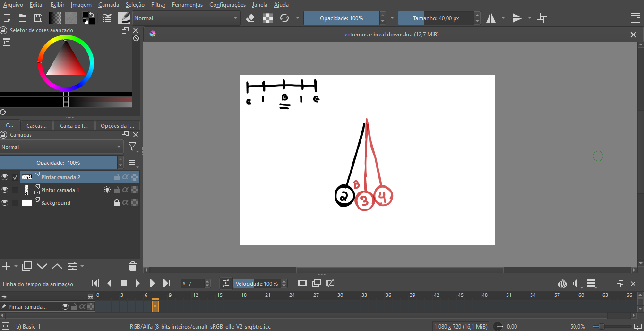The height and width of the screenshot is (331, 644).
Task: Save the document with the floppy icon
Action: point(38,18)
